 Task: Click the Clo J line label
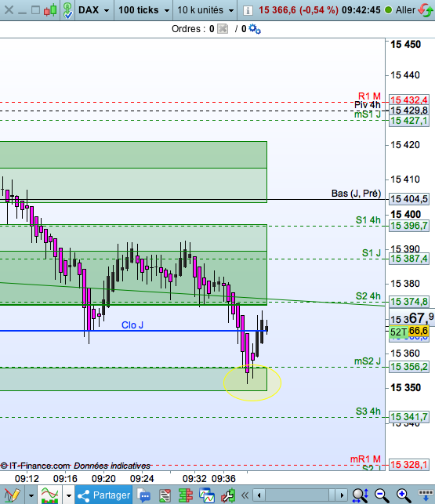point(132,325)
